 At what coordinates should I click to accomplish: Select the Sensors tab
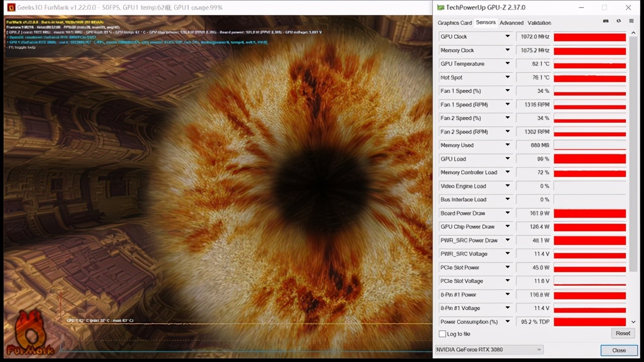486,22
